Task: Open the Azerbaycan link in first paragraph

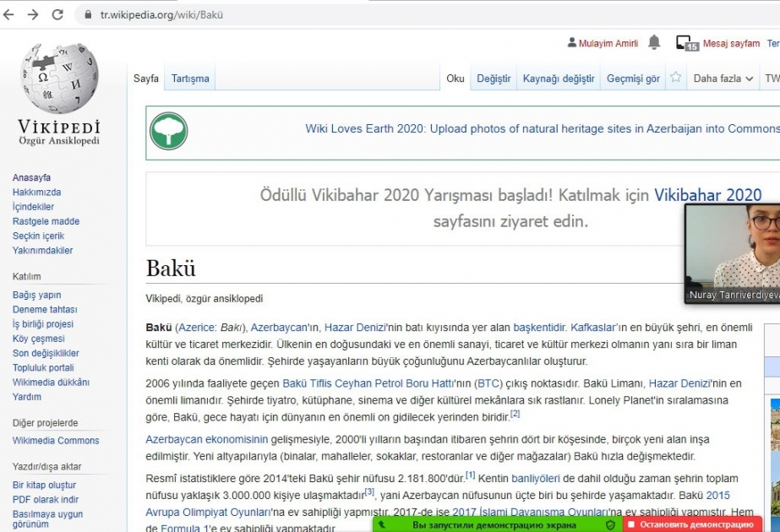Action: click(x=279, y=327)
